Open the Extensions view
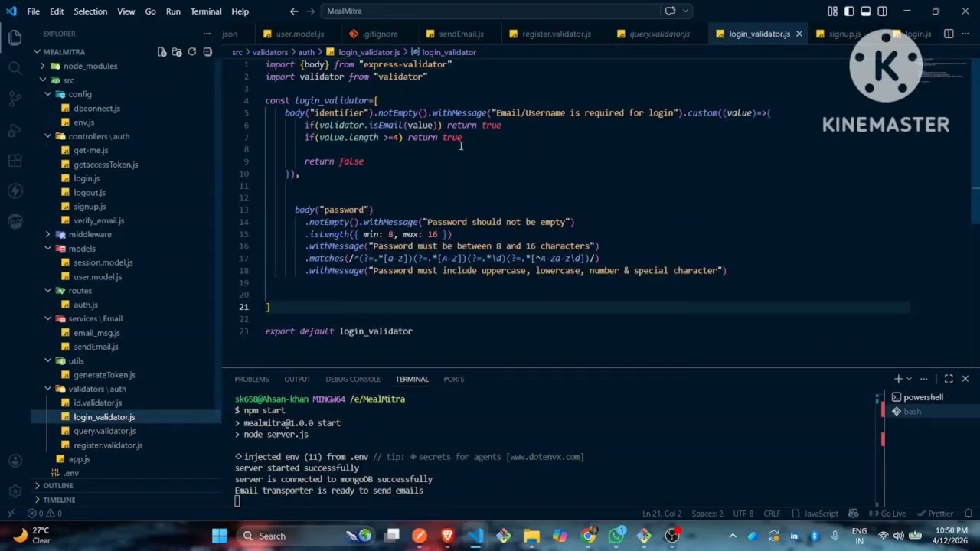980x551 pixels. [x=15, y=161]
